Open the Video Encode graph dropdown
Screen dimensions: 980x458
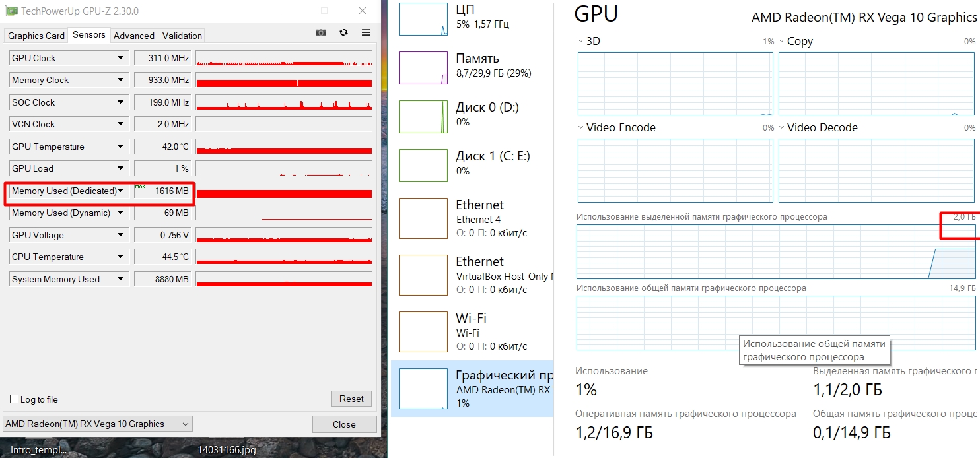point(580,127)
